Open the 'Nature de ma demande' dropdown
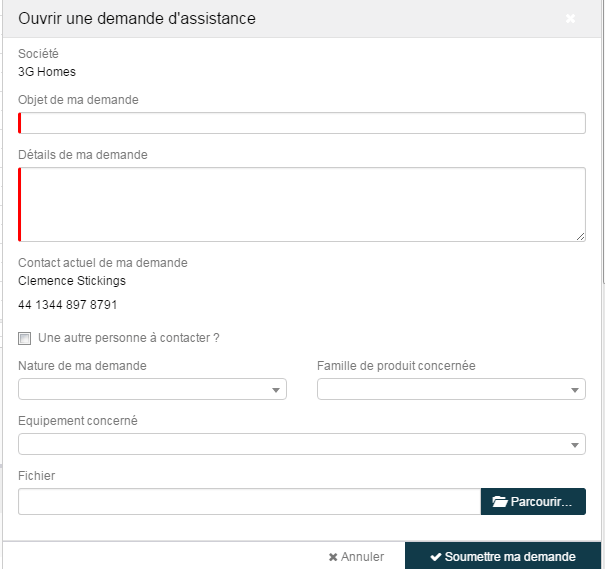The image size is (605, 569). pos(152,389)
